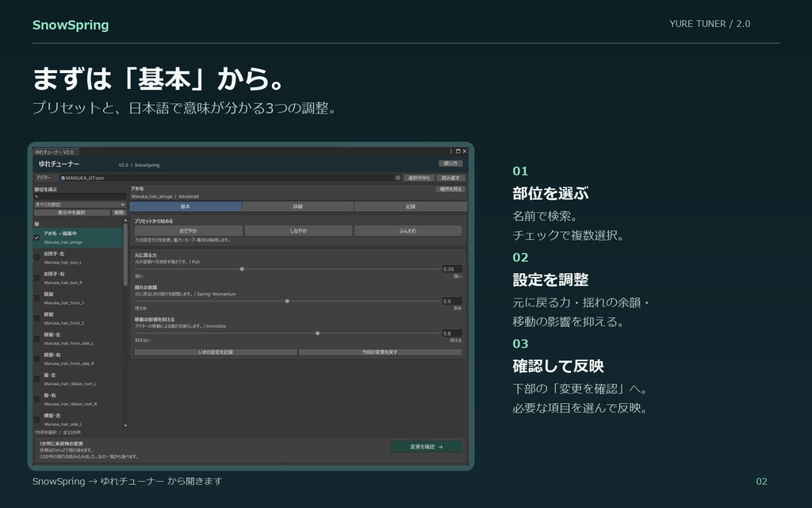Check the お団子-右 Manuka_hair_bun_R checkbox
The image size is (812, 508).
pos(36,278)
